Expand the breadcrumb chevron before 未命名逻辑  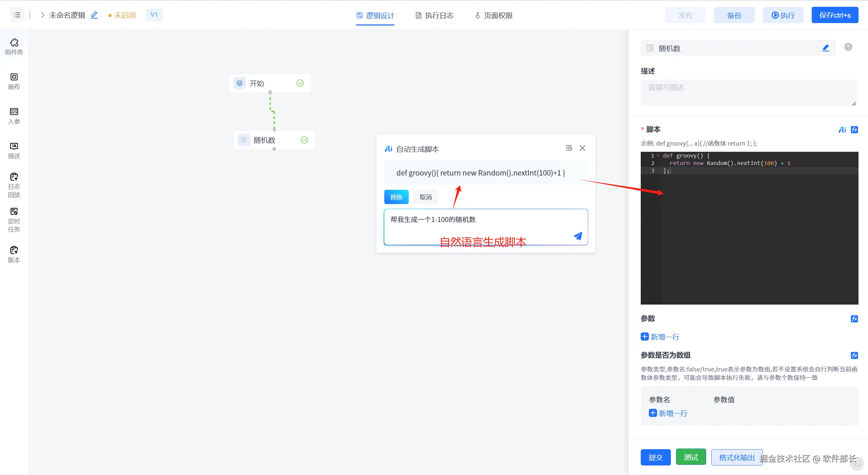43,15
